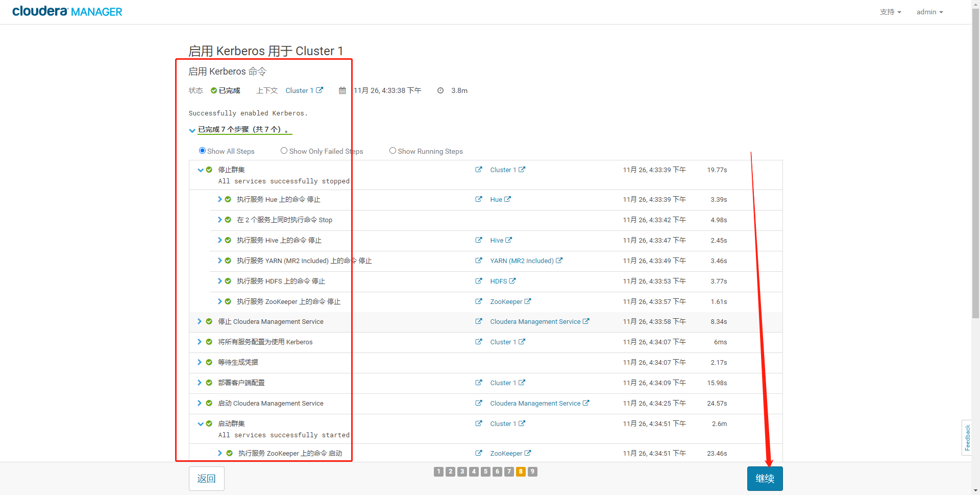Click green status check on 等待生成凭据 row
The width and height of the screenshot is (980, 495).
[209, 362]
